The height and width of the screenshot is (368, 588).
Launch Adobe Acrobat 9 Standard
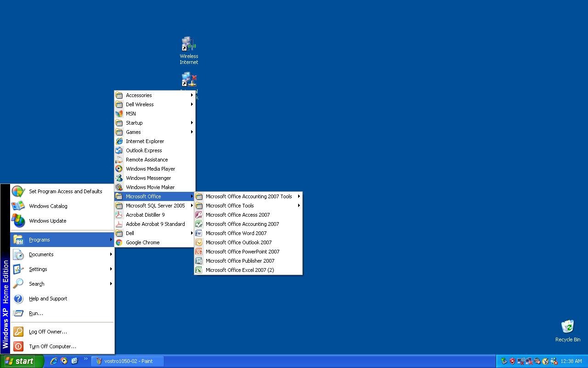click(155, 224)
